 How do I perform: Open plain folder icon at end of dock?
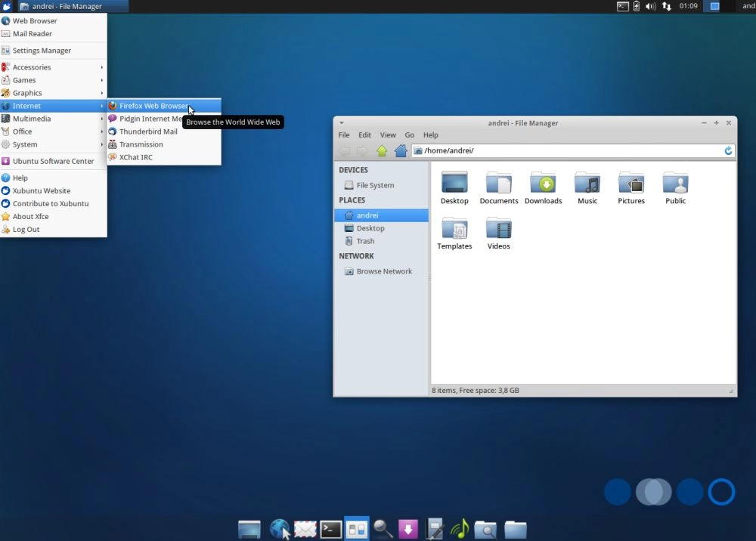tap(516, 530)
